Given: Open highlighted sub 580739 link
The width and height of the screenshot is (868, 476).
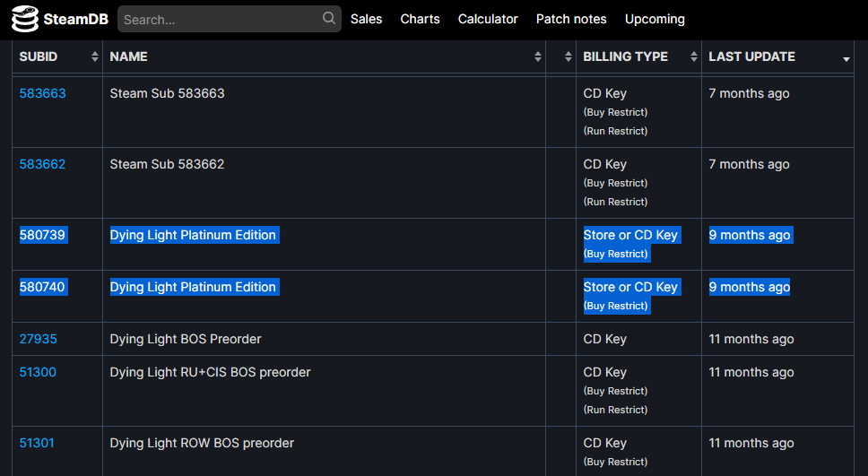Looking at the screenshot, I should pos(43,235).
